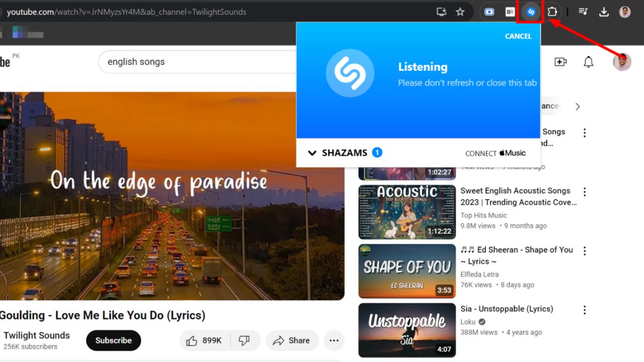Viewport: 644px width, 362px height.
Task: Subscribe to Twilight Sounds channel
Action: coord(113,341)
